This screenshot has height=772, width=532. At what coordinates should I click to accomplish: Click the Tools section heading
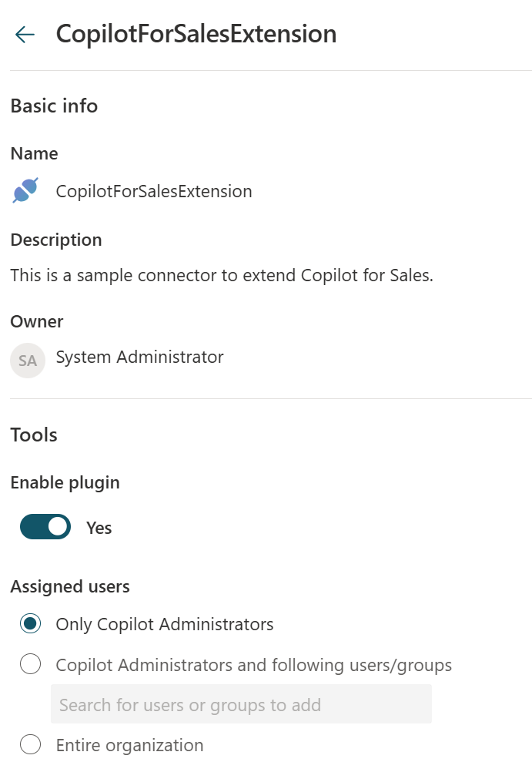(34, 435)
